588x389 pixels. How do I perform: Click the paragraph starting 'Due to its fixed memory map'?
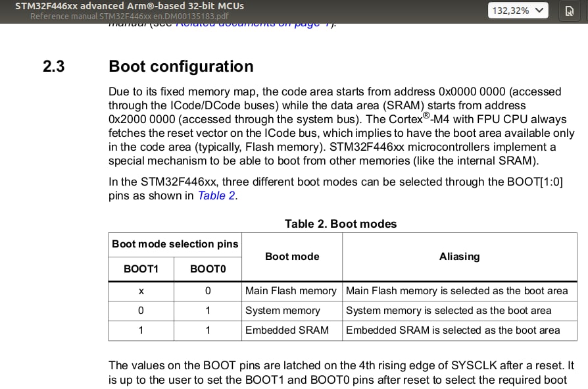click(x=341, y=126)
